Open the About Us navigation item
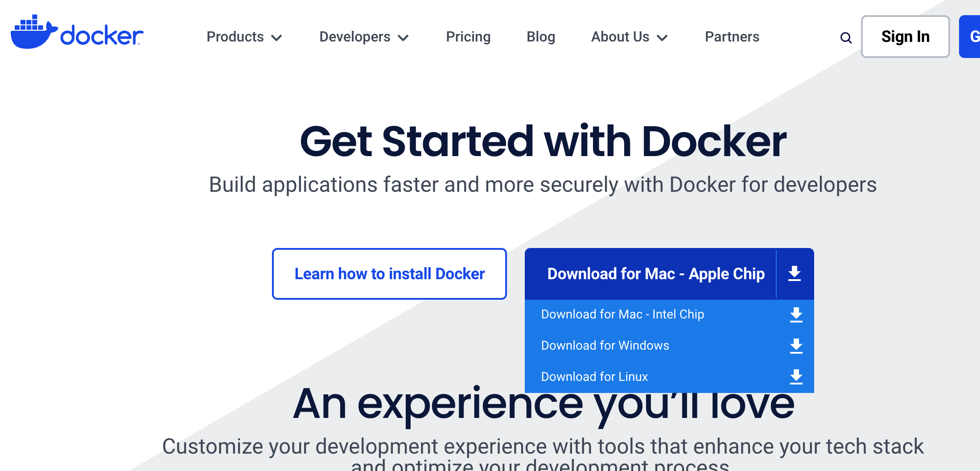Image resolution: width=980 pixels, height=471 pixels. point(630,37)
